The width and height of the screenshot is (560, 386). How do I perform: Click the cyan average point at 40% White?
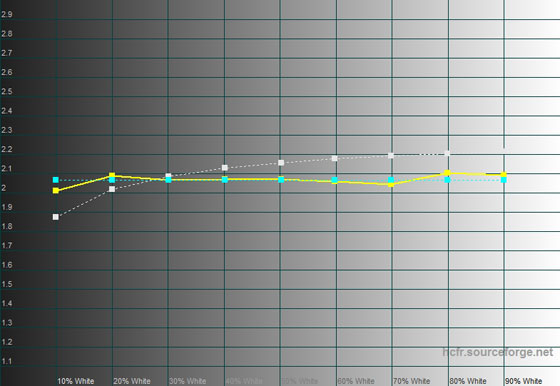225,180
